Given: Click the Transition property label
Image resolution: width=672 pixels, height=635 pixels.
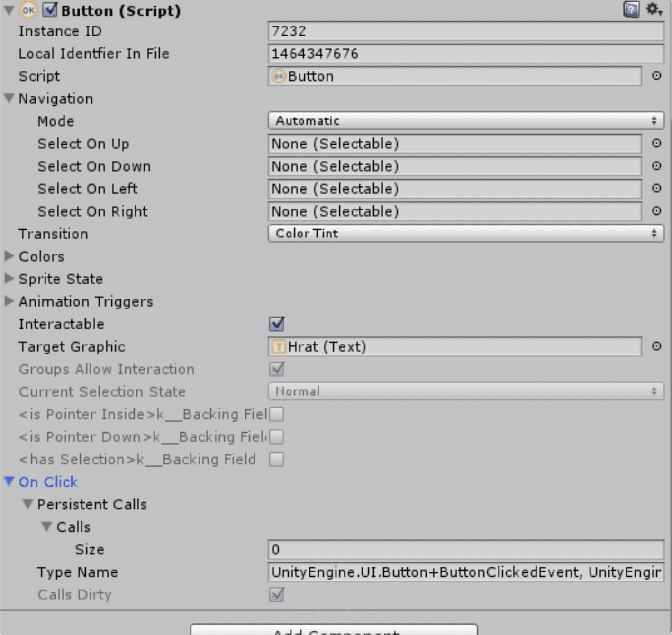Looking at the screenshot, I should [x=54, y=234].
